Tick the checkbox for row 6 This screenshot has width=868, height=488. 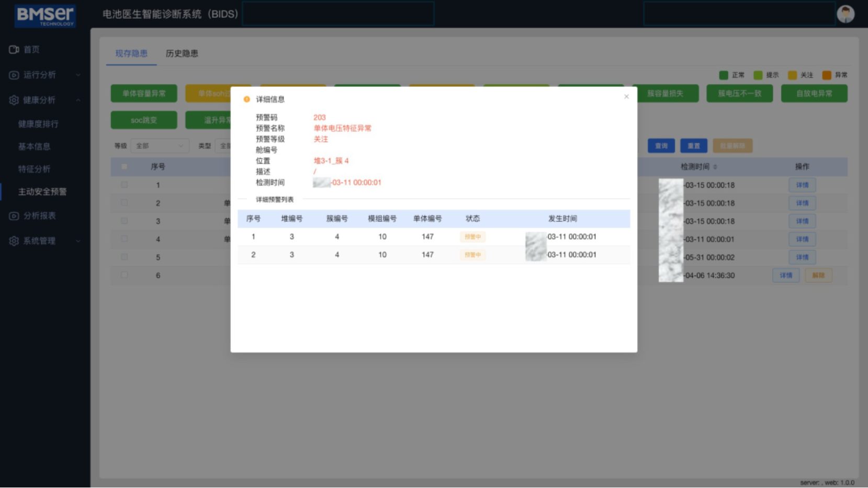124,275
